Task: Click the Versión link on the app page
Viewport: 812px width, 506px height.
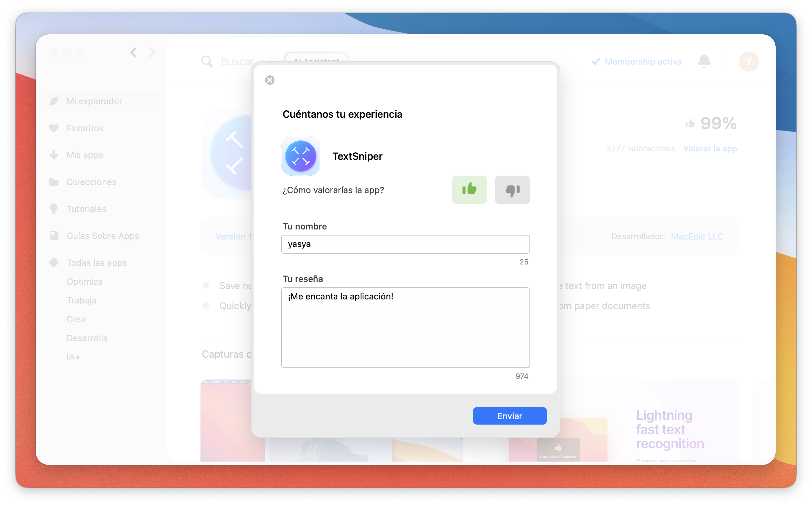Action: 233,237
